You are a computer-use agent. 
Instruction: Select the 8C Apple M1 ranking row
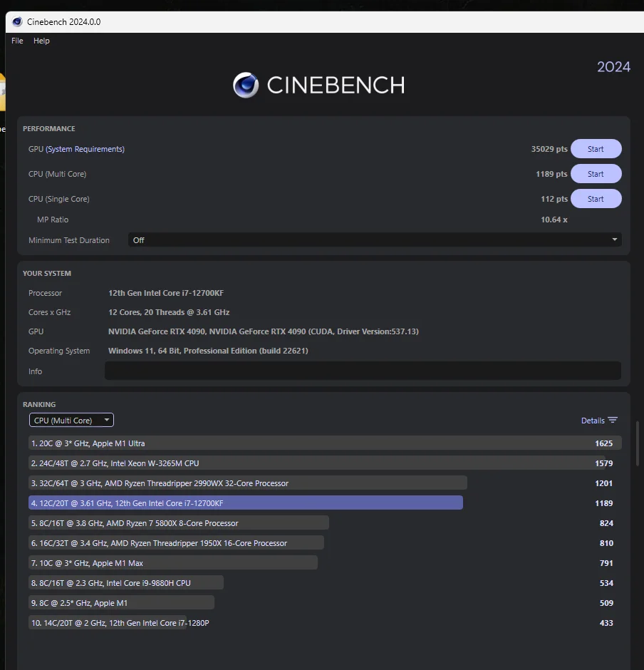pos(325,603)
